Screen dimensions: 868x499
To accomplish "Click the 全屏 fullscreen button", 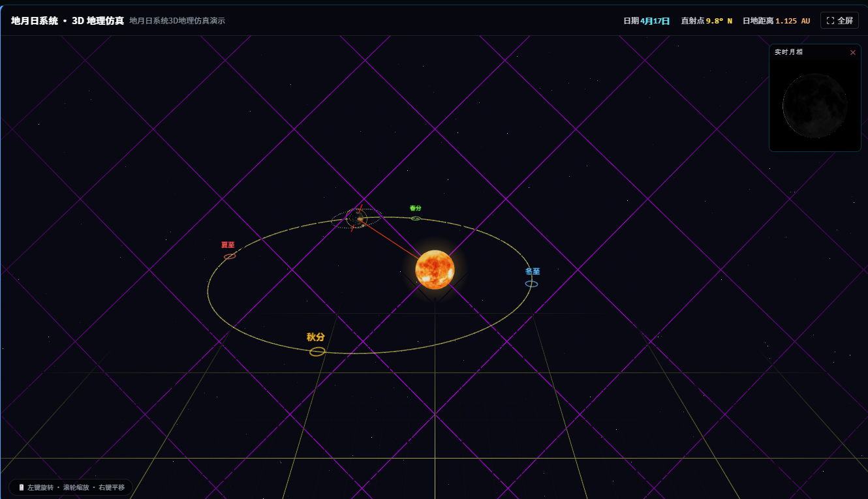I will pyautogui.click(x=839, y=21).
